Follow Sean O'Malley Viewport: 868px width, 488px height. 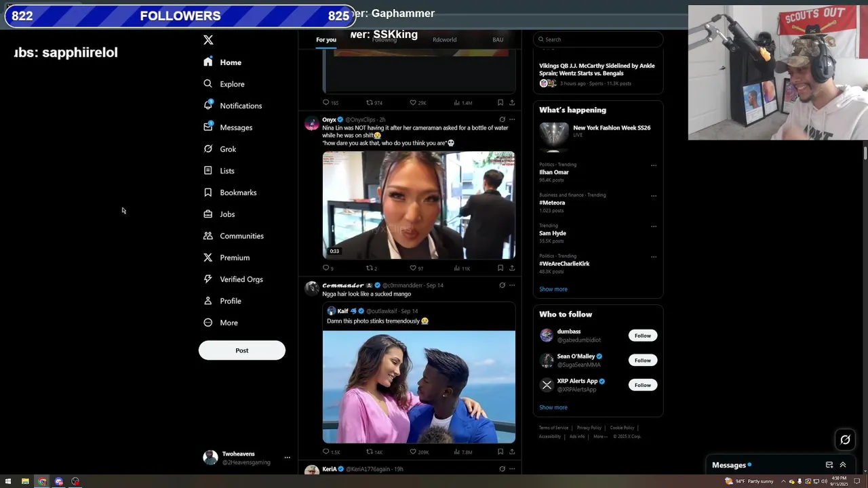pyautogui.click(x=643, y=360)
